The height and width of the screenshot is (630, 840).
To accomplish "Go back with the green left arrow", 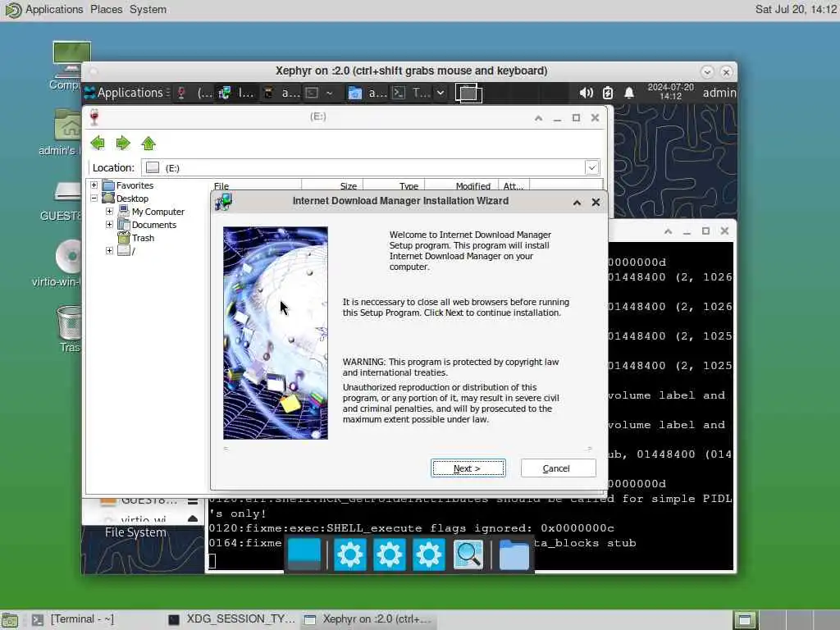I will [x=98, y=143].
